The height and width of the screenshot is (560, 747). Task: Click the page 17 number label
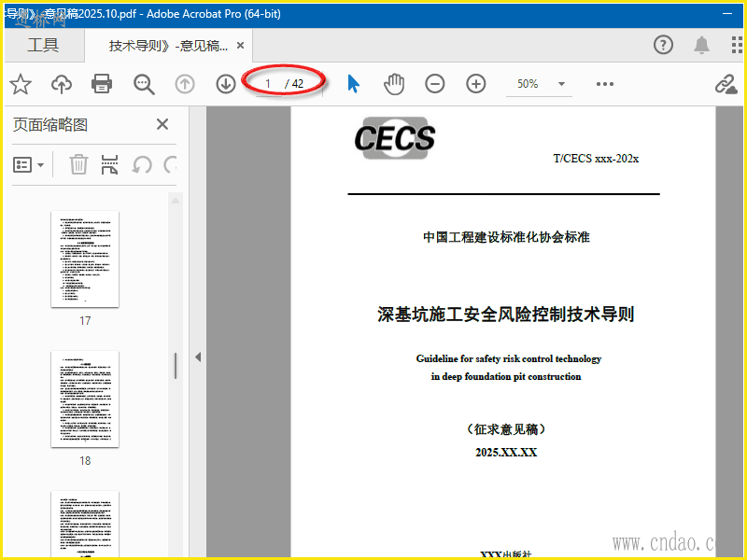pos(85,321)
